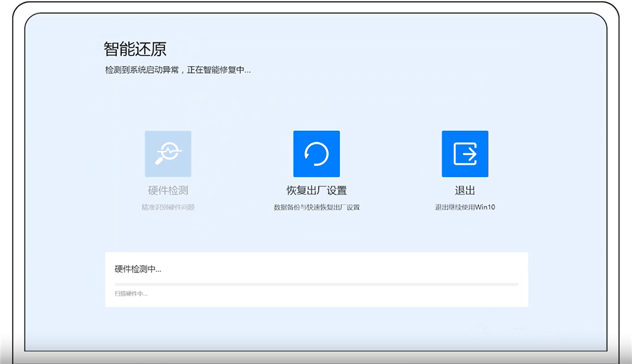Image resolution: width=632 pixels, height=364 pixels.
Task: Start factory reset using the circular arrow icon
Action: 316,152
